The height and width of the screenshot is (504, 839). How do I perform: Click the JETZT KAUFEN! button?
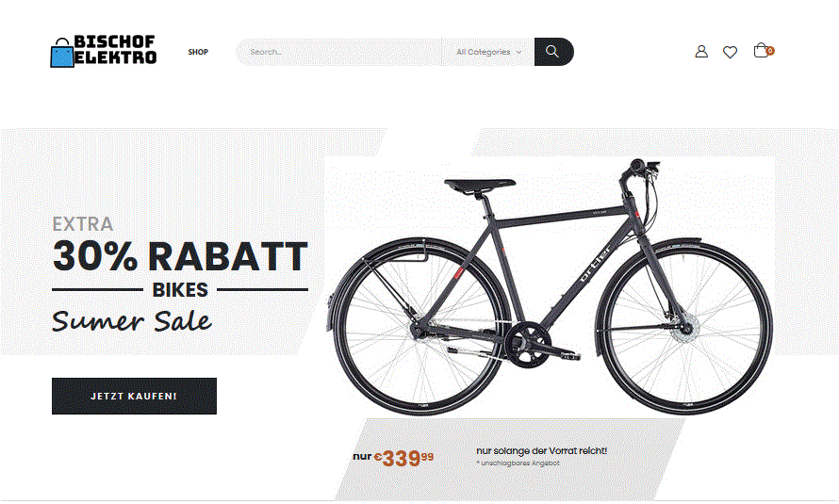click(x=134, y=396)
